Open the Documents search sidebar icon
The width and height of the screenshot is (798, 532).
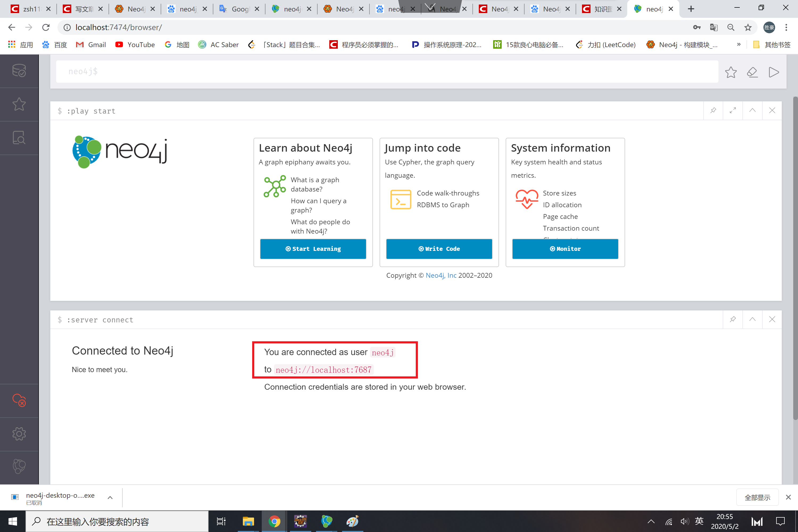(x=19, y=138)
